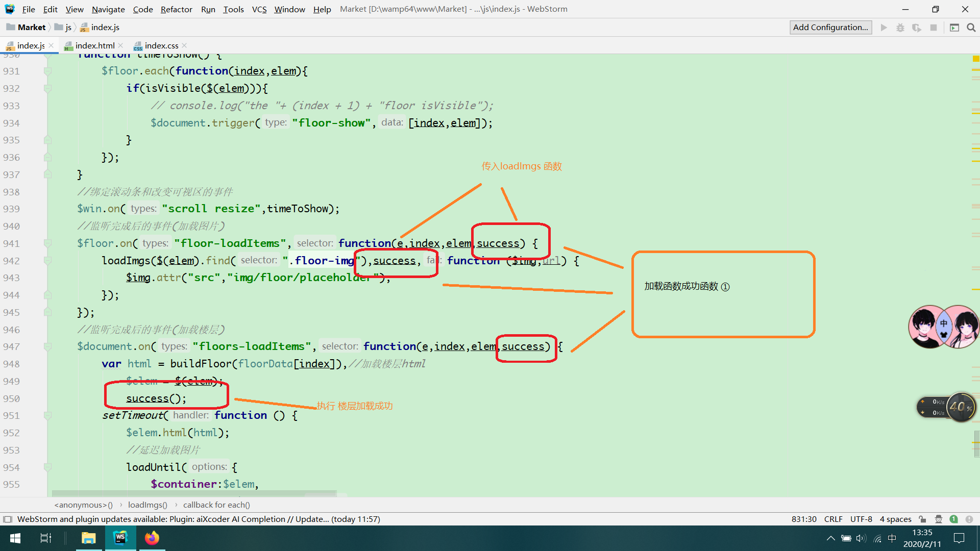Toggle tool window quick-access icon bottom-left
The width and height of the screenshot is (980, 551).
point(7,519)
